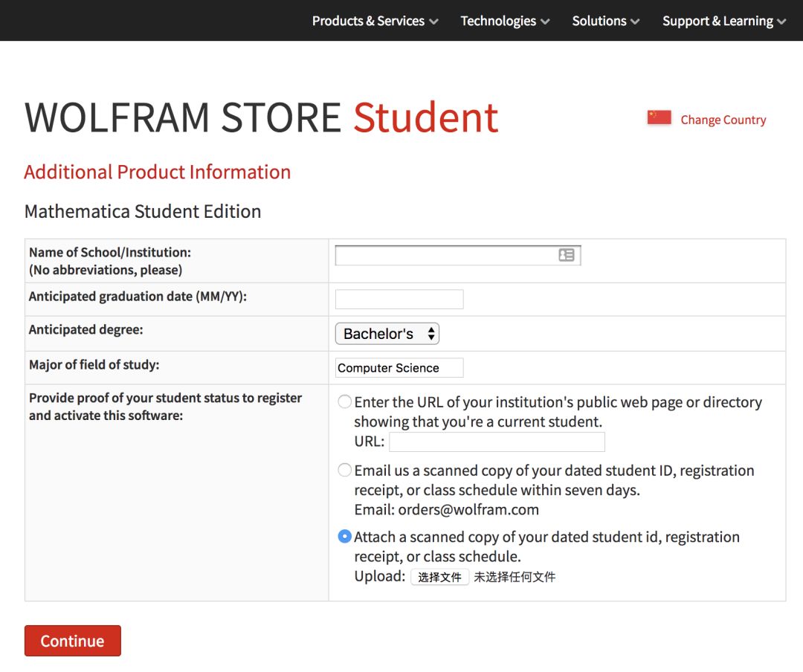Select the institution URL proof radio option
This screenshot has width=803, height=672.
pyautogui.click(x=345, y=402)
